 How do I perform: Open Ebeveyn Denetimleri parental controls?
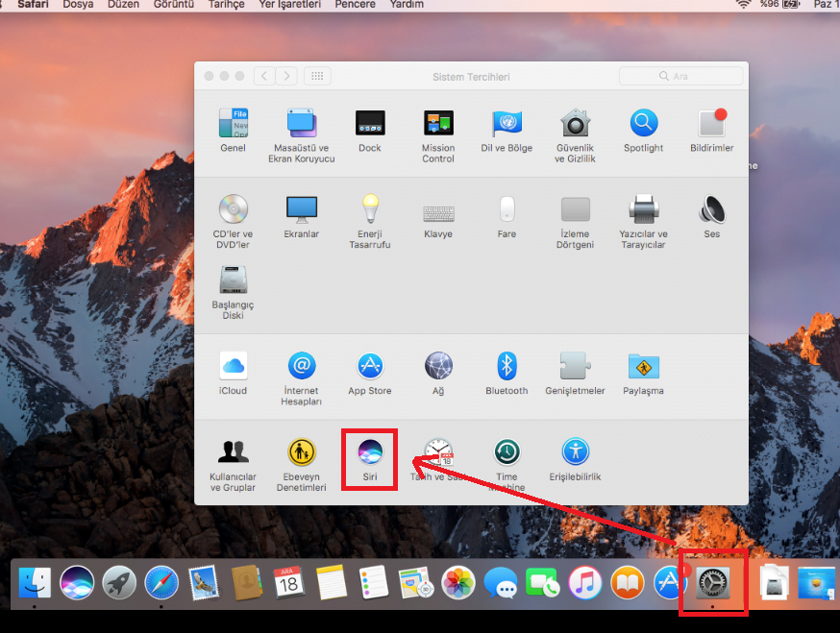[x=301, y=452]
